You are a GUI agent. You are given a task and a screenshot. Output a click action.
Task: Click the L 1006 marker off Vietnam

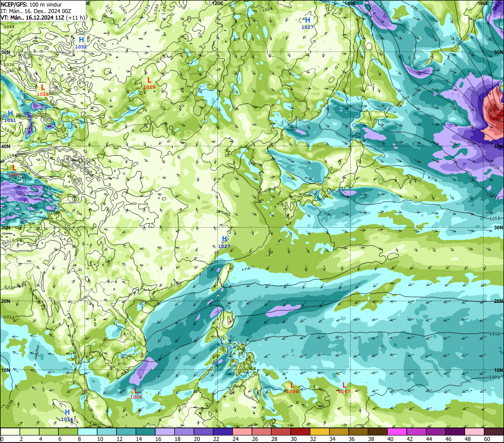pos(136,393)
